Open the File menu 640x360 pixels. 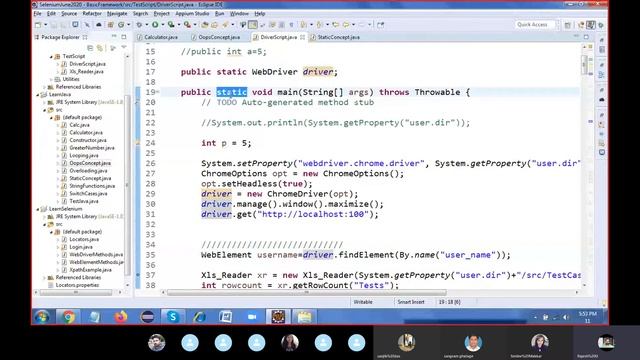tap(38, 13)
